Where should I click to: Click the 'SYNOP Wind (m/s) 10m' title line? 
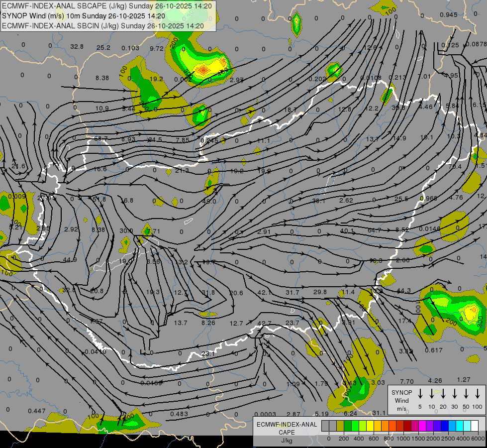84,16
